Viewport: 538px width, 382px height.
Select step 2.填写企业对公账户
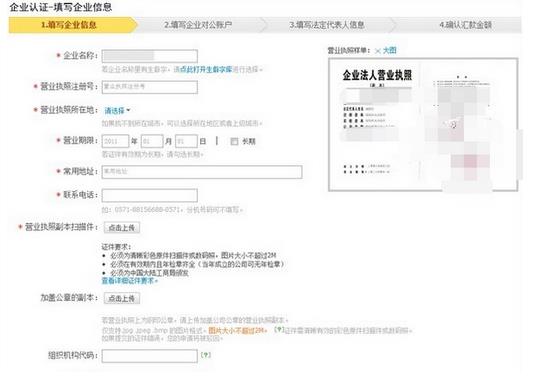click(x=198, y=25)
